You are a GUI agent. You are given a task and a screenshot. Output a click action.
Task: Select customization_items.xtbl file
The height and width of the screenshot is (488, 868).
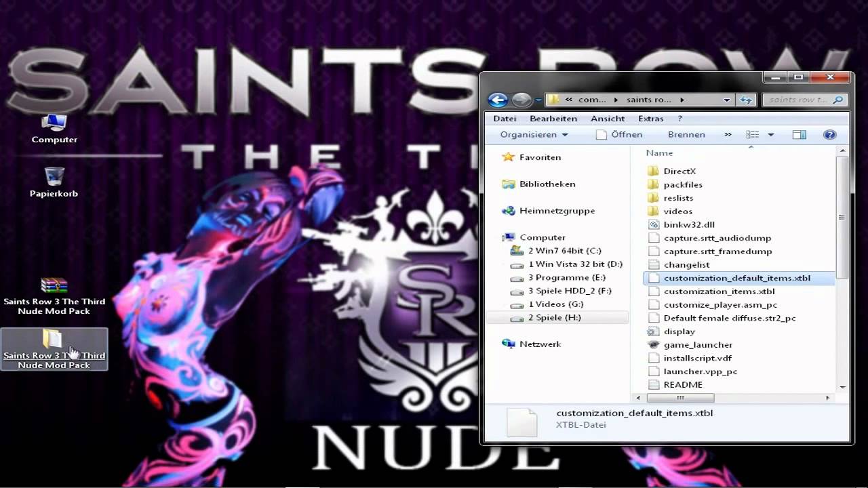pos(719,291)
